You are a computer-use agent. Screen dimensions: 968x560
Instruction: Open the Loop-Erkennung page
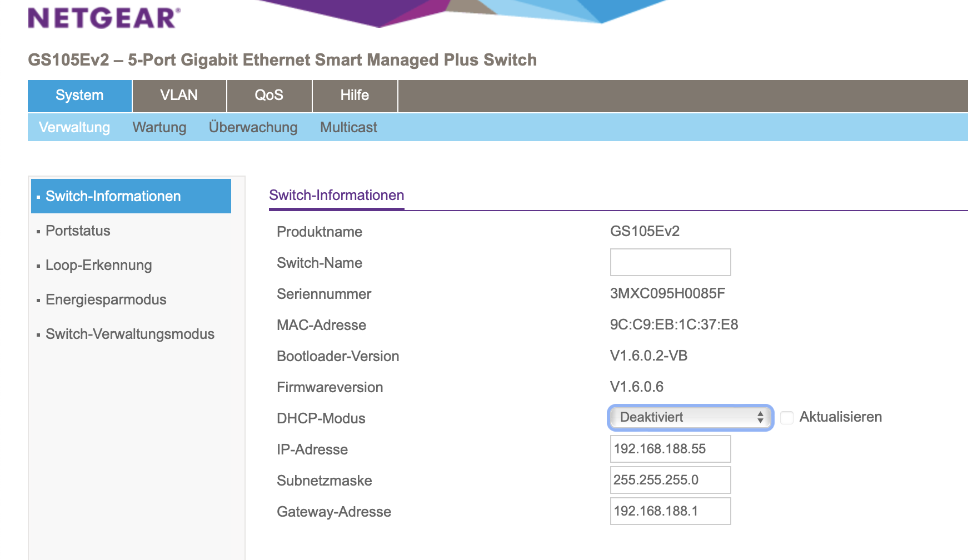coord(98,265)
